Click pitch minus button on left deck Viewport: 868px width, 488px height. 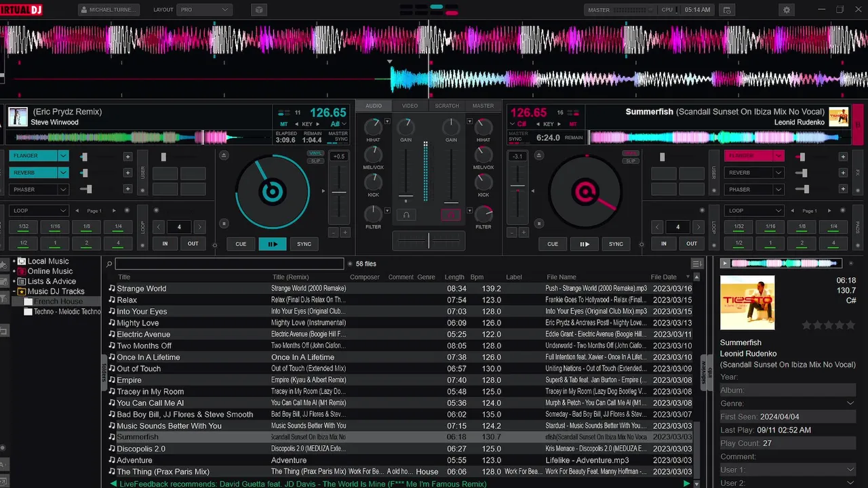[333, 232]
